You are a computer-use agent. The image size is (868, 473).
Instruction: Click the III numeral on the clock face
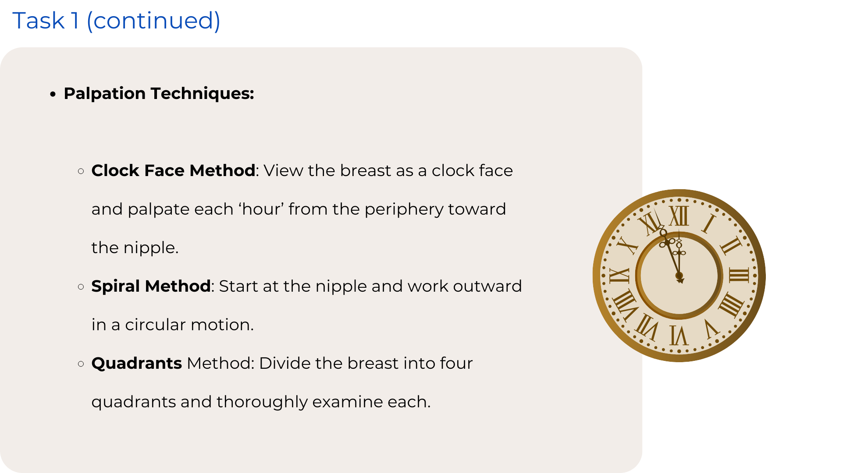point(739,275)
